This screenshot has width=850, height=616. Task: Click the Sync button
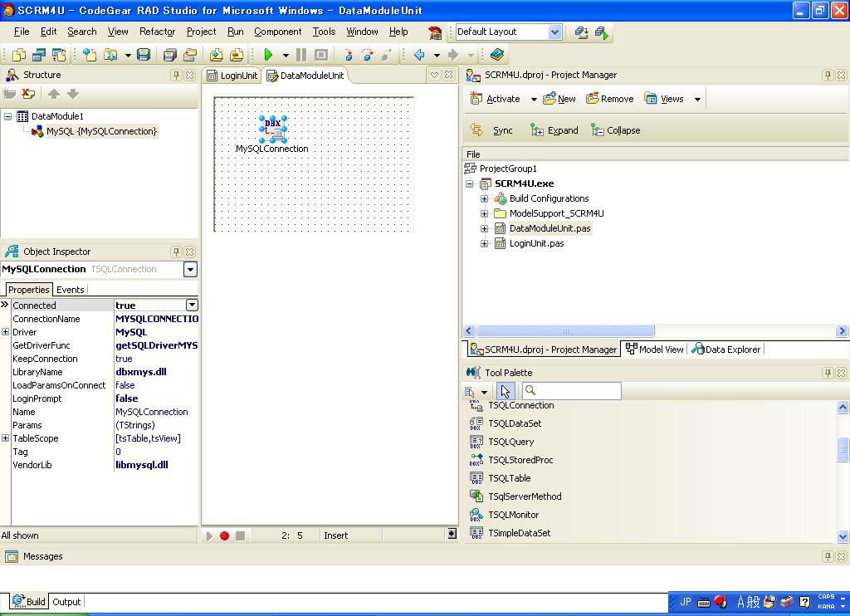pyautogui.click(x=491, y=130)
